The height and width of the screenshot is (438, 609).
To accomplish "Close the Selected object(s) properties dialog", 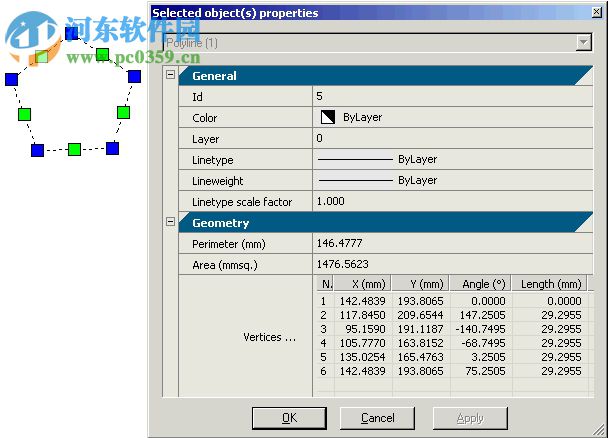I will point(597,12).
